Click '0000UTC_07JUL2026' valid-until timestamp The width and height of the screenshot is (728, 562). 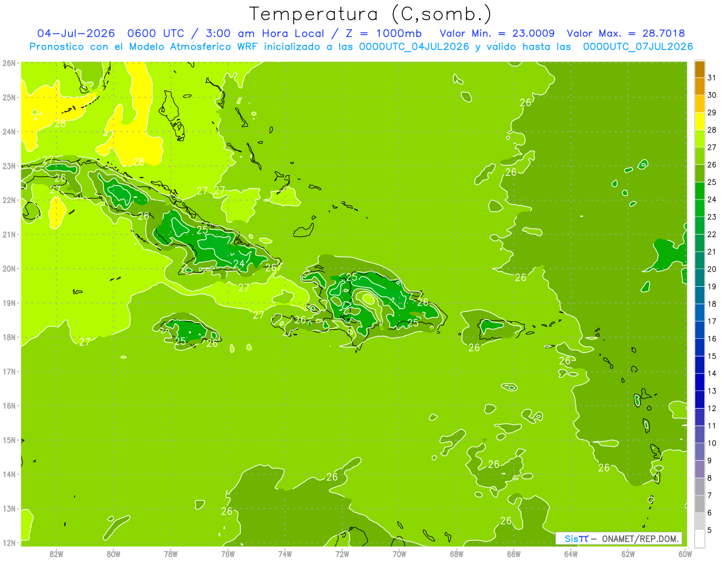638,47
